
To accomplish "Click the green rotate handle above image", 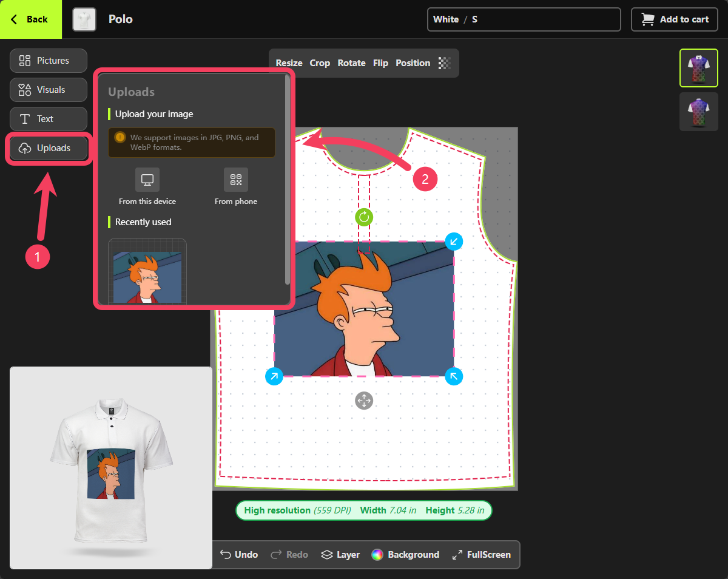I will coord(364,217).
